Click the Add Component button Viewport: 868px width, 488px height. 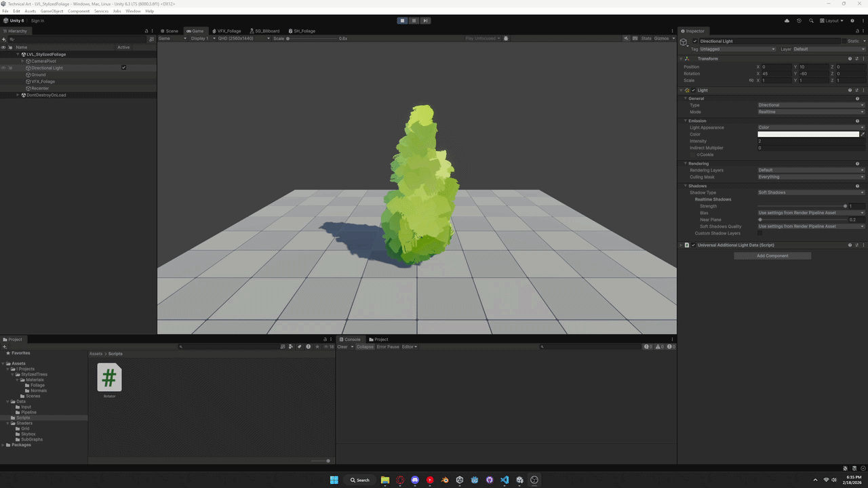772,256
